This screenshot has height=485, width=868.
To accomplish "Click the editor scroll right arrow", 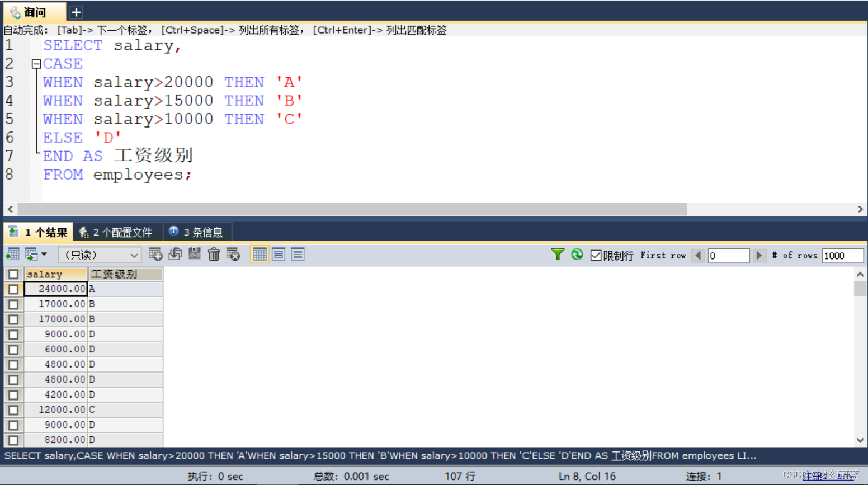I will pyautogui.click(x=860, y=209).
